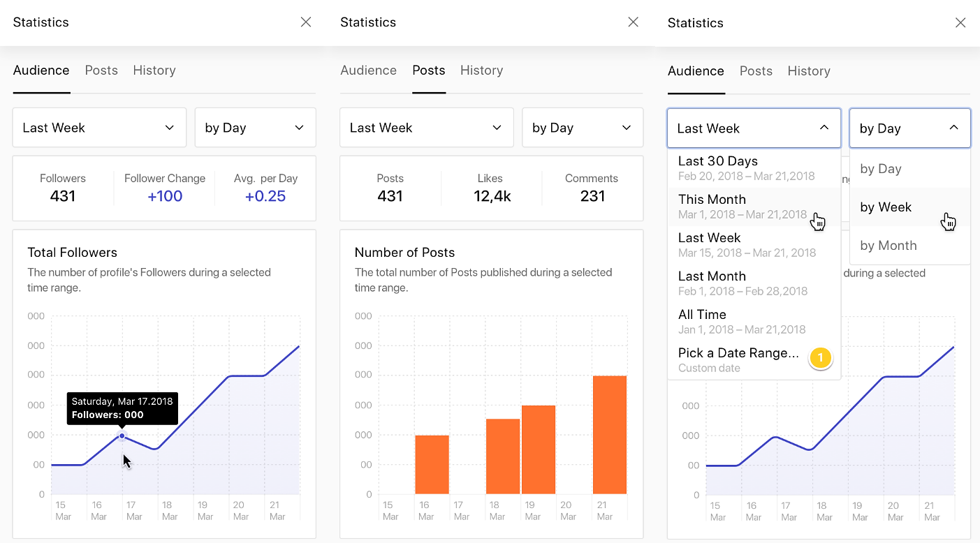
Task: Click Follower Change +100 value
Action: [165, 196]
